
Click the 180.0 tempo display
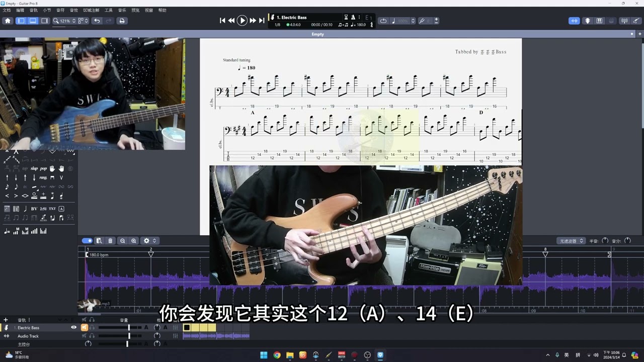pyautogui.click(x=359, y=24)
